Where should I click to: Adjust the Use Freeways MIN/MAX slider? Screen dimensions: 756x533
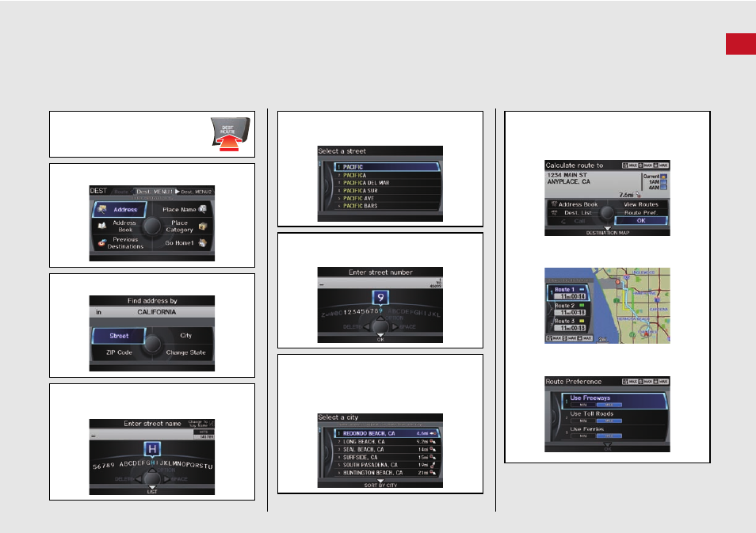pyautogui.click(x=596, y=405)
